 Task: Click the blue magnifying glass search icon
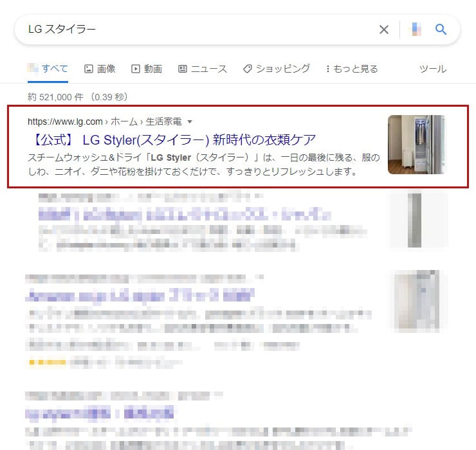(441, 30)
